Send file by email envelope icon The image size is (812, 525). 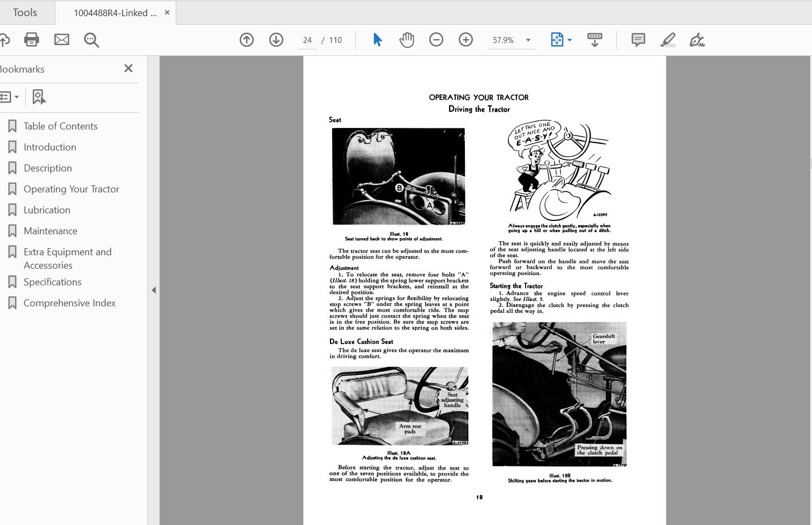[x=62, y=40]
